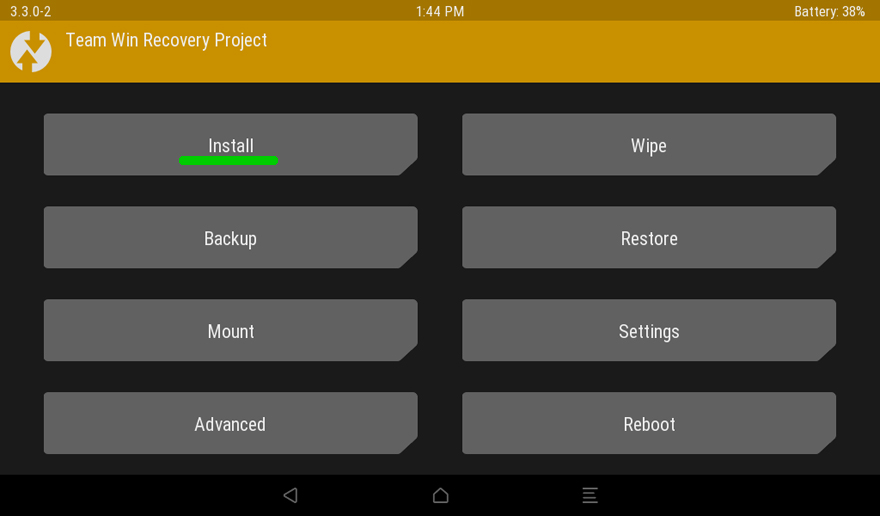The height and width of the screenshot is (516, 880).
Task: Open the Reboot menu
Action: [x=649, y=423]
